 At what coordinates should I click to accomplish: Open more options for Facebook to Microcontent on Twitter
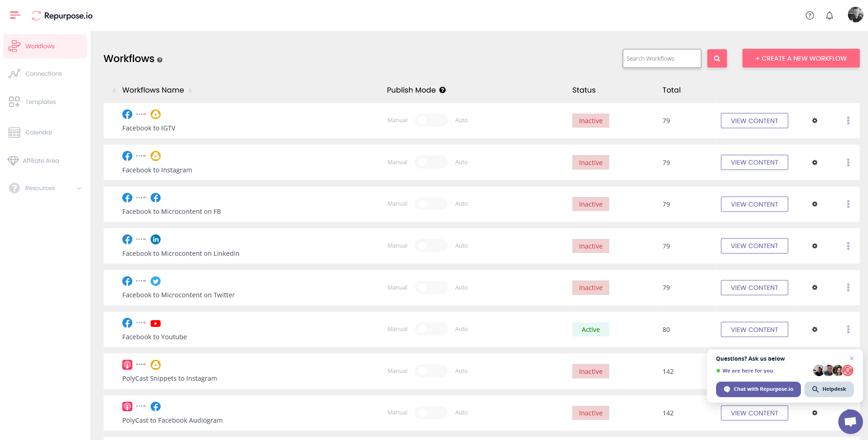tap(848, 288)
